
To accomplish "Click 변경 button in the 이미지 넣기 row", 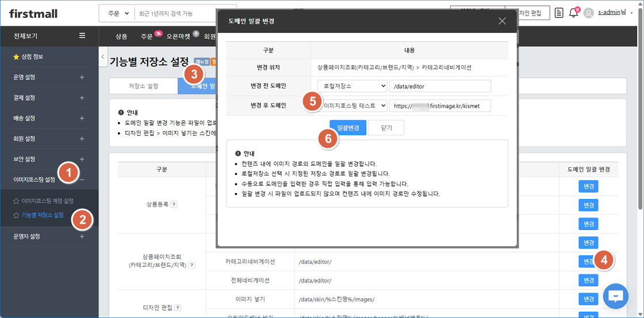I will click(588, 298).
